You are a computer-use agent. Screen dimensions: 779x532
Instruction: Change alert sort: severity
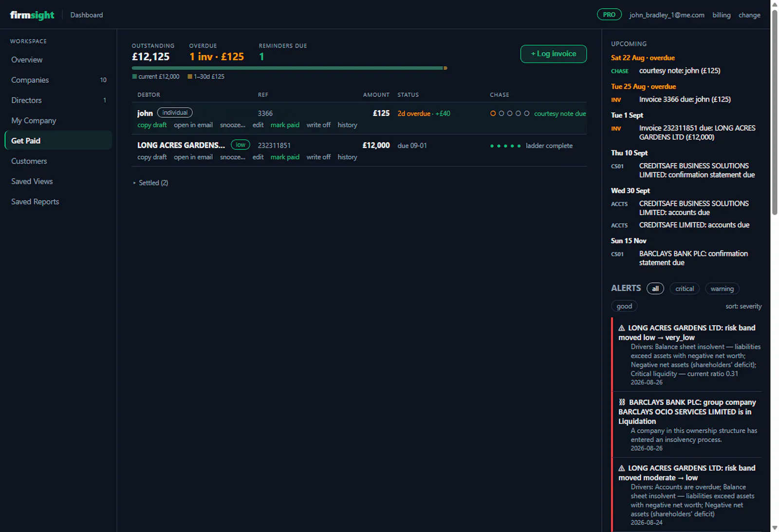pyautogui.click(x=743, y=306)
